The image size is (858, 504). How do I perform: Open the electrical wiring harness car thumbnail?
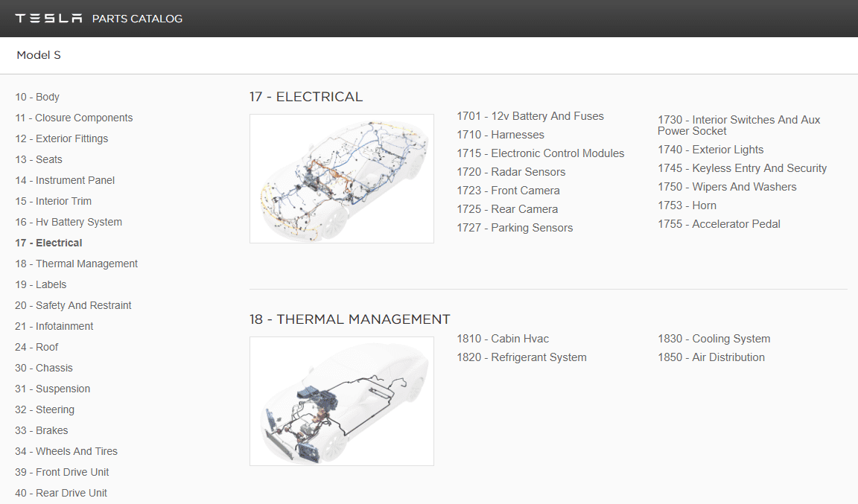pyautogui.click(x=342, y=179)
